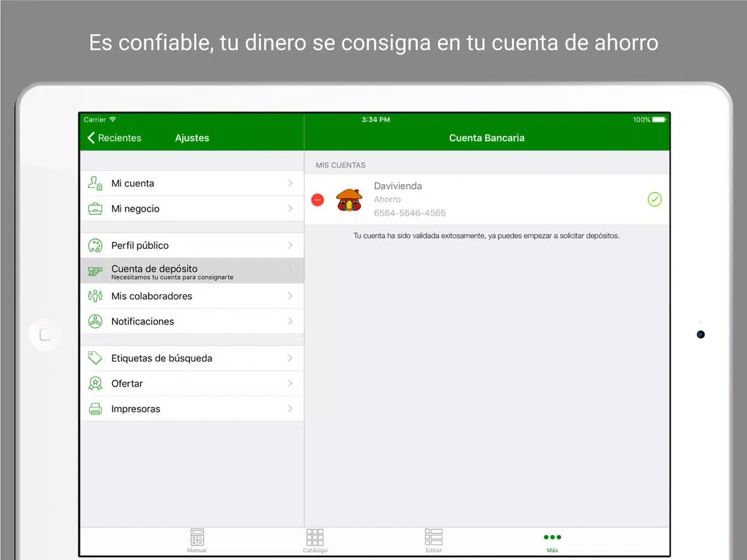The height and width of the screenshot is (560, 747).
Task: Open the Mis colaboradores label
Action: click(x=151, y=296)
